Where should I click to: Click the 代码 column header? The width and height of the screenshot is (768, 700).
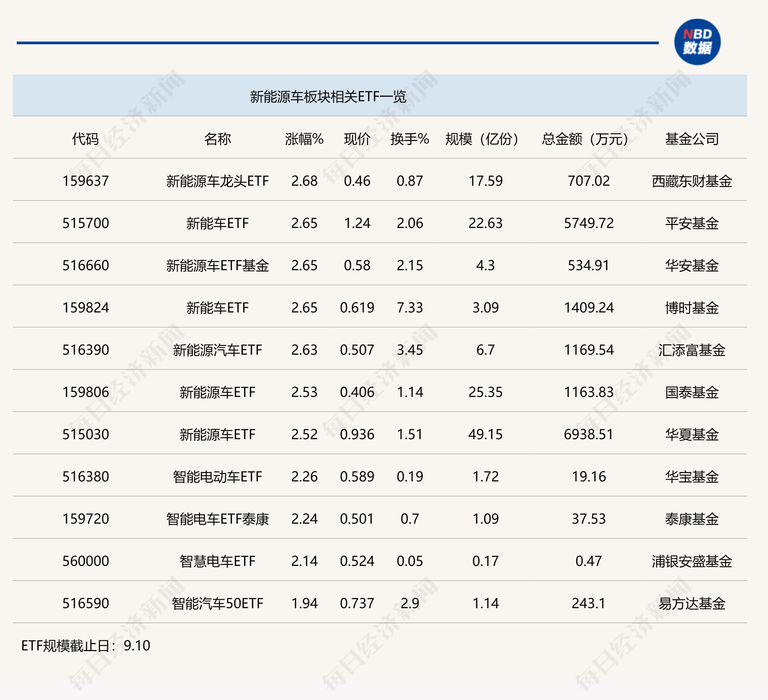85,139
